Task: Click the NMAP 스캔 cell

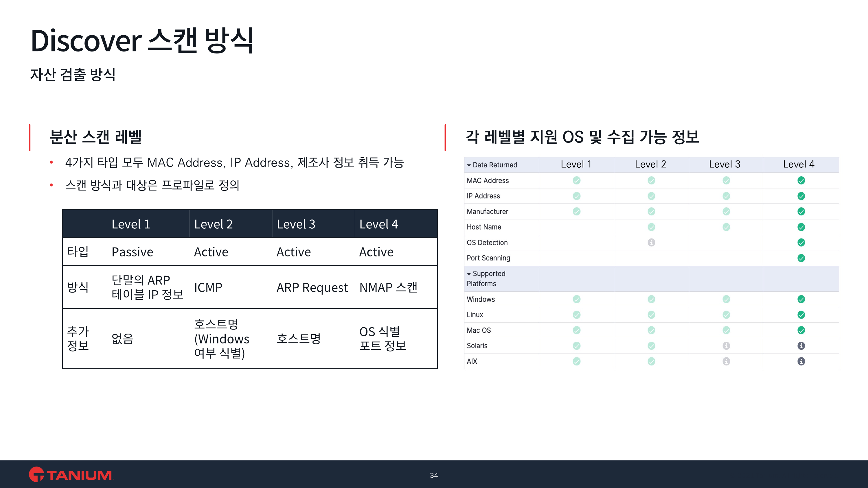Action: 388,287
